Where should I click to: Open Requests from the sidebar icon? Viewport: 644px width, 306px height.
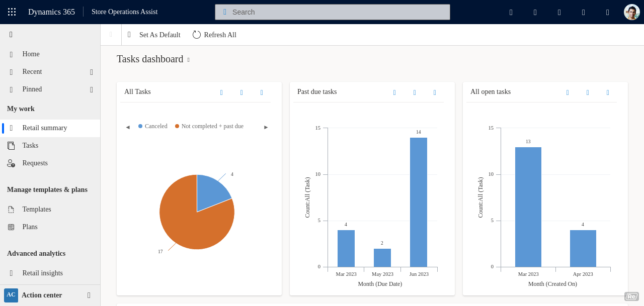click(x=11, y=163)
